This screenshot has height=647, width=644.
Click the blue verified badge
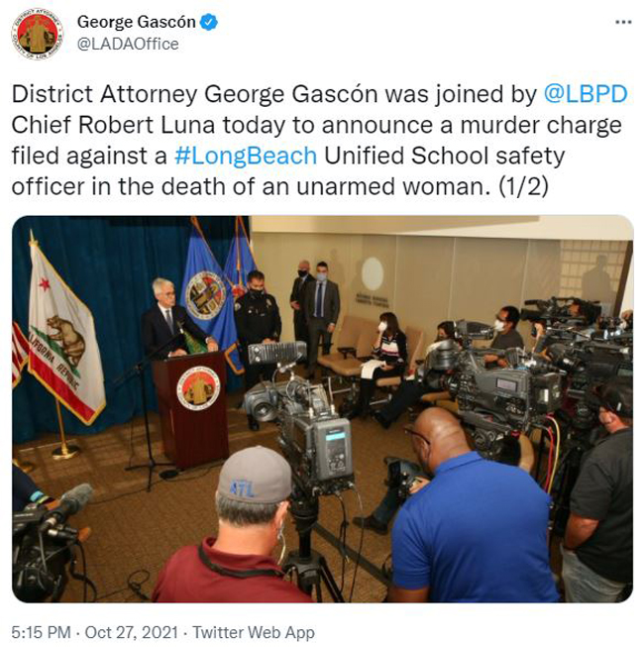click(x=209, y=22)
